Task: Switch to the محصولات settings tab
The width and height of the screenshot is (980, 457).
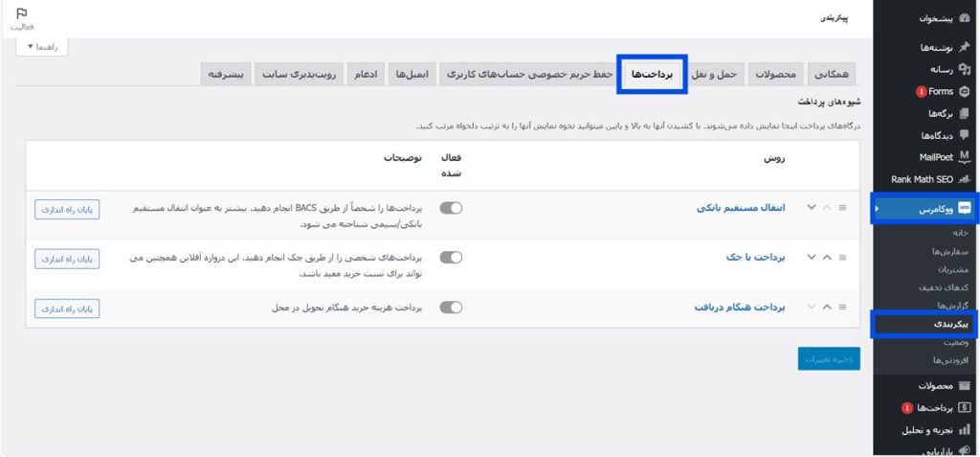Action: click(x=775, y=74)
